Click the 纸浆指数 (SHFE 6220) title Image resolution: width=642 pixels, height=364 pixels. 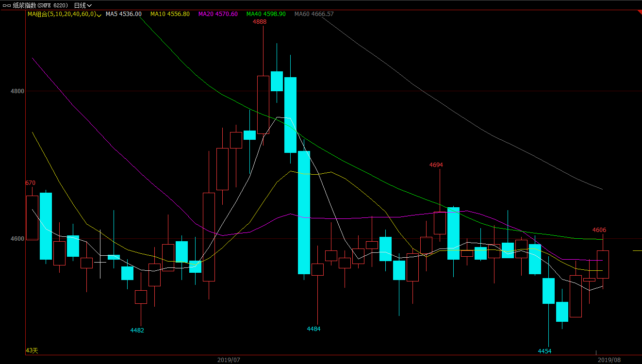pyautogui.click(x=40, y=5)
